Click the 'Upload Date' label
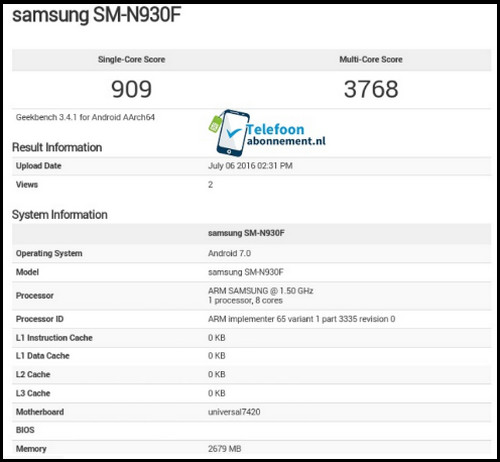 coord(39,166)
